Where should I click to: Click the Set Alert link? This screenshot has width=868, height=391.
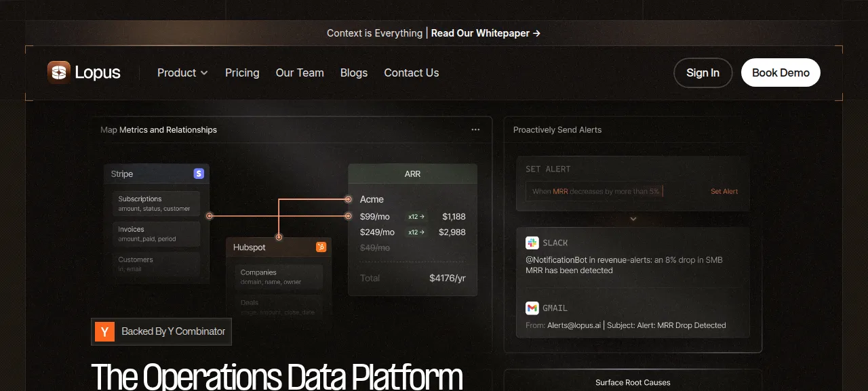point(724,191)
